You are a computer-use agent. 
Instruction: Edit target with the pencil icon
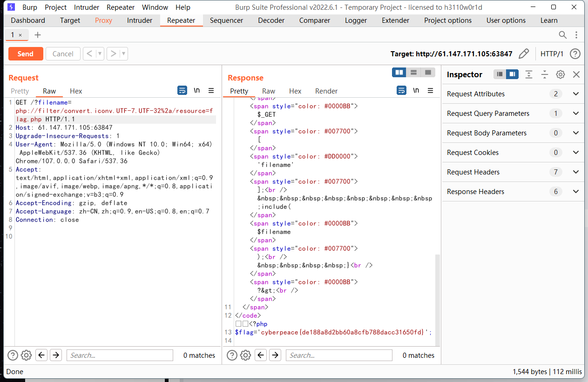pyautogui.click(x=524, y=54)
